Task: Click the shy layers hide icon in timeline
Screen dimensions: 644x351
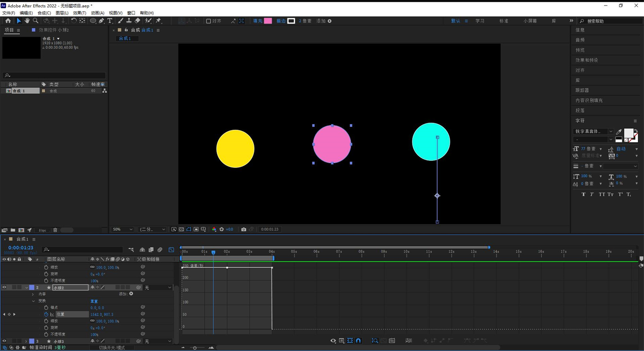Action: point(142,250)
